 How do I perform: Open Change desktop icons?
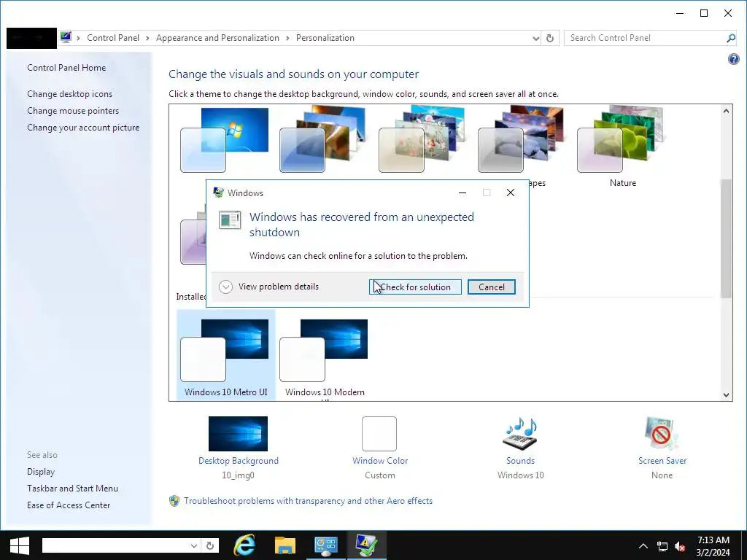point(69,94)
